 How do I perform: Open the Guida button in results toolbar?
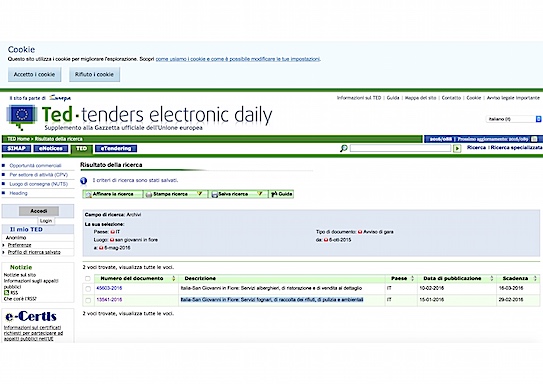(x=282, y=194)
